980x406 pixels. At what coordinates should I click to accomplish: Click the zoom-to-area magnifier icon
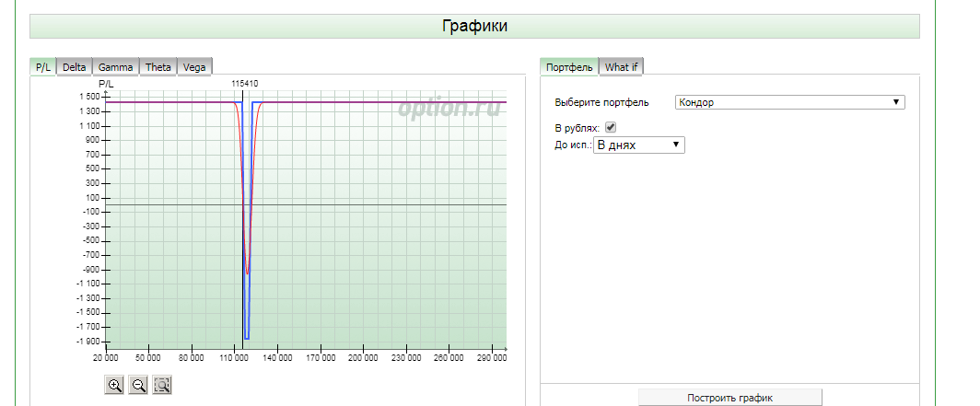pos(162,386)
